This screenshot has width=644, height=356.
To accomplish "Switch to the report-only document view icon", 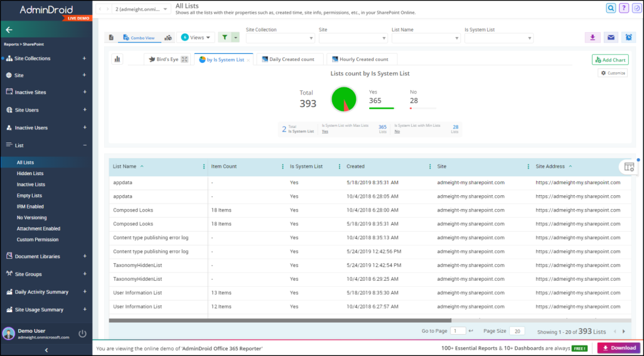I will point(111,38).
